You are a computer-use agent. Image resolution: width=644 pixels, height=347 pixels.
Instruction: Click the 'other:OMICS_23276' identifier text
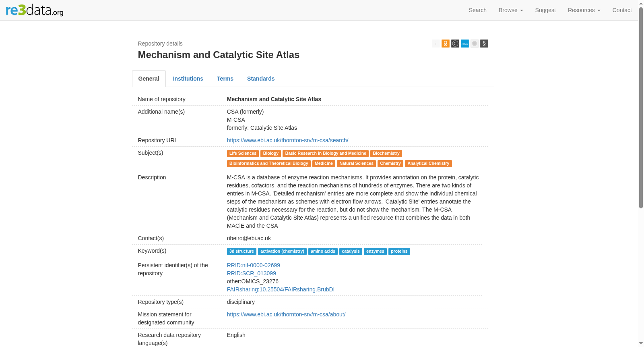click(x=253, y=281)
